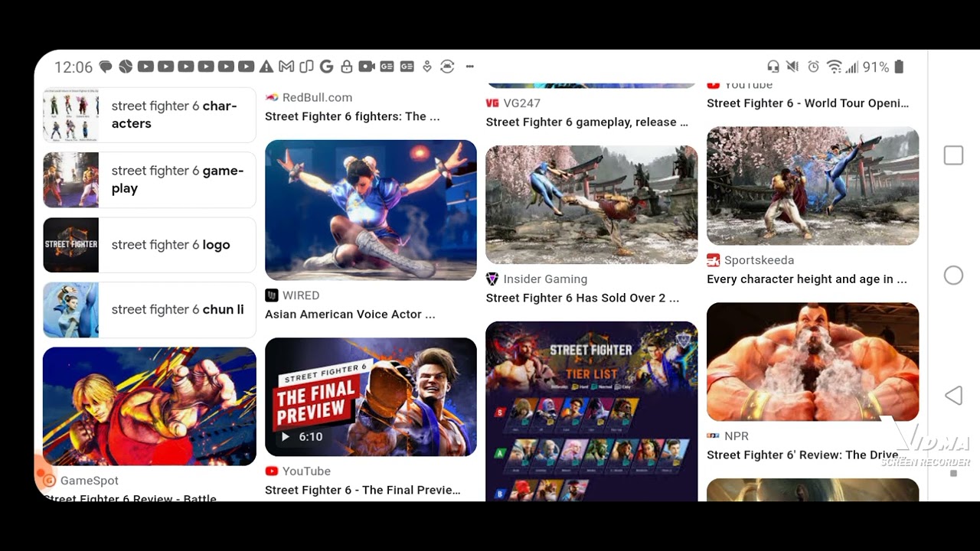The width and height of the screenshot is (980, 551).
Task: Tap the padlock notification icon
Action: pyautogui.click(x=346, y=67)
